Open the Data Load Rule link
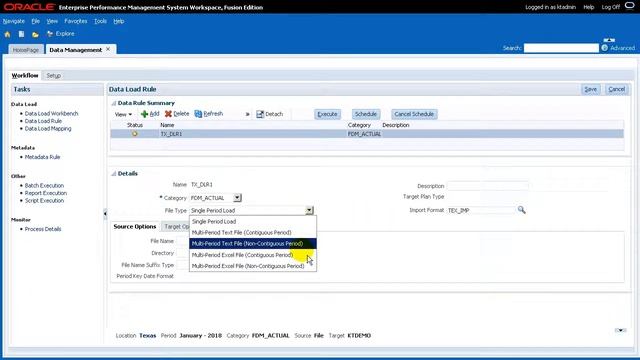Viewport: 640px width, 360px height. coord(43,121)
